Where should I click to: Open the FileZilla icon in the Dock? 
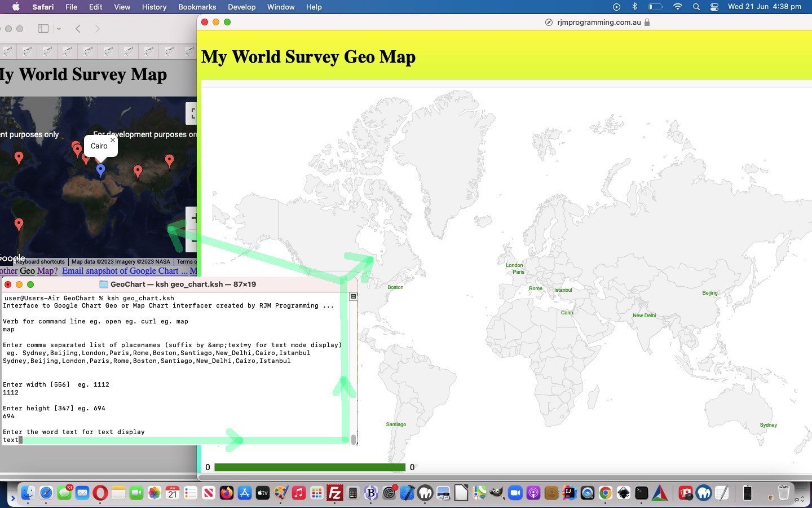(x=335, y=493)
